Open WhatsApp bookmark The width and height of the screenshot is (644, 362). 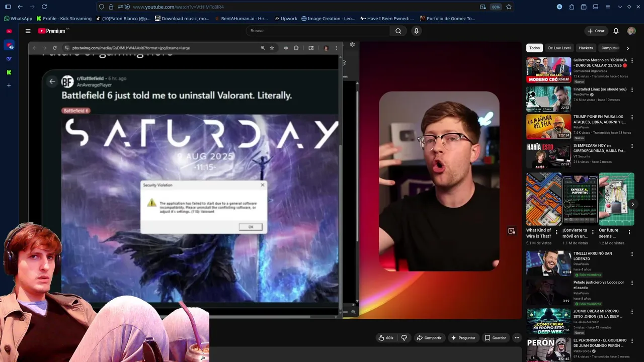click(x=18, y=19)
